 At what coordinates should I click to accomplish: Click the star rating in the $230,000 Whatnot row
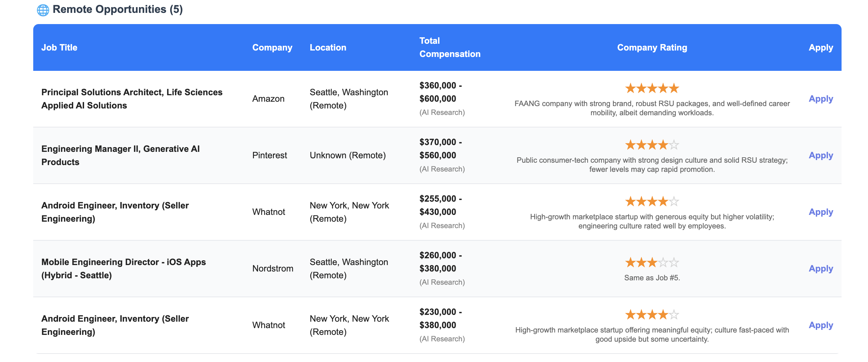[652, 315]
